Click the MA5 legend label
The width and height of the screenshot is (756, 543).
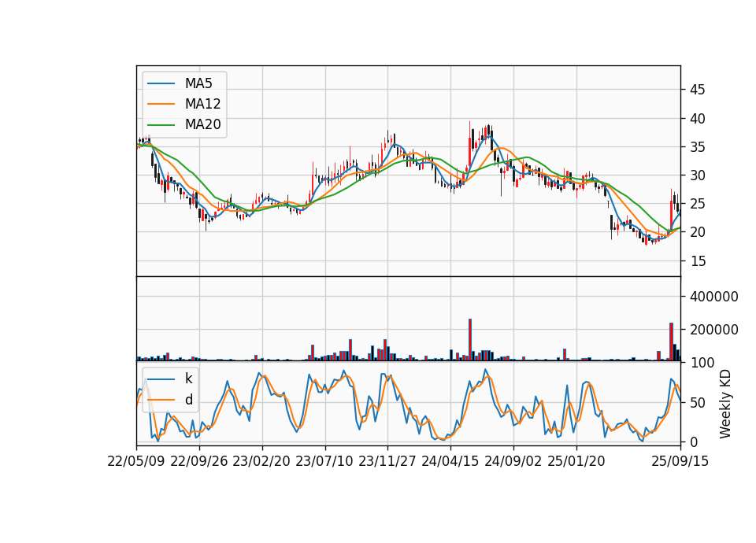pos(198,83)
